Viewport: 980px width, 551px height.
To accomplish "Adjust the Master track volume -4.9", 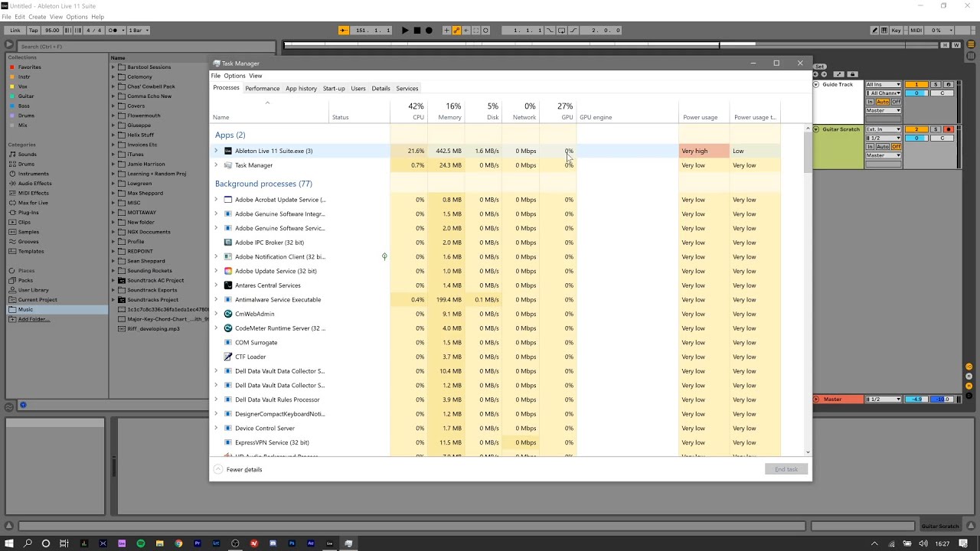I will [918, 399].
